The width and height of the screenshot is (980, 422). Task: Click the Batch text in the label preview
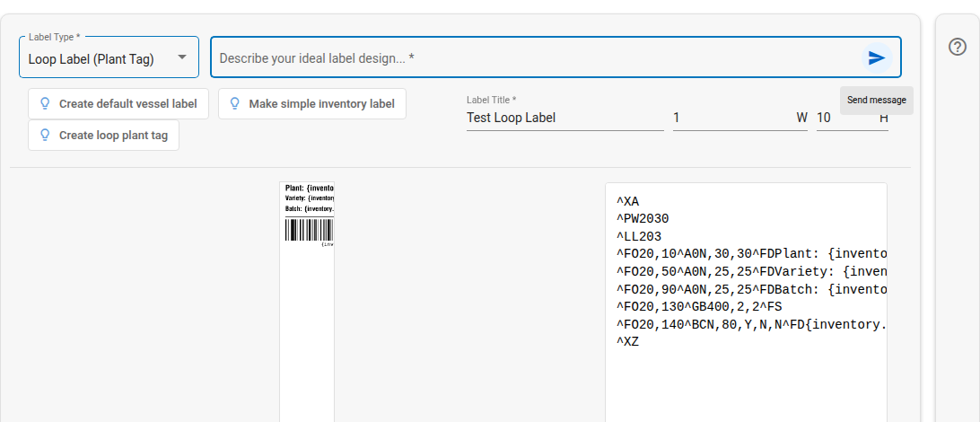tap(310, 209)
